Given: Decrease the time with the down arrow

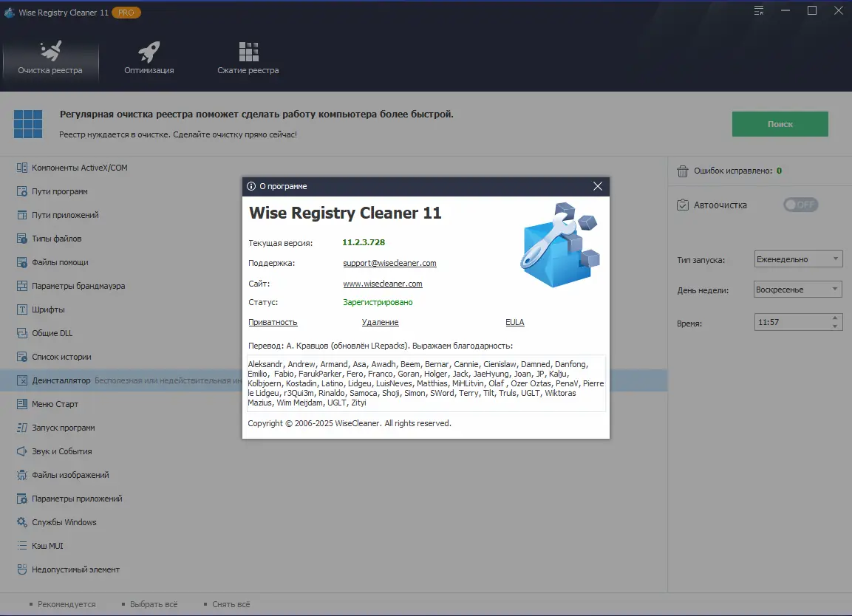Looking at the screenshot, I should point(834,326).
